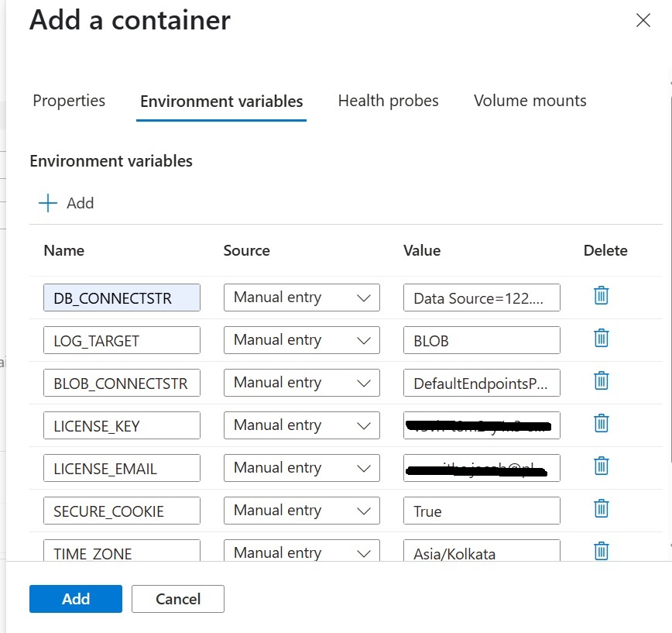Close the Add a container panel
Viewport: 672px width, 633px height.
point(643,21)
